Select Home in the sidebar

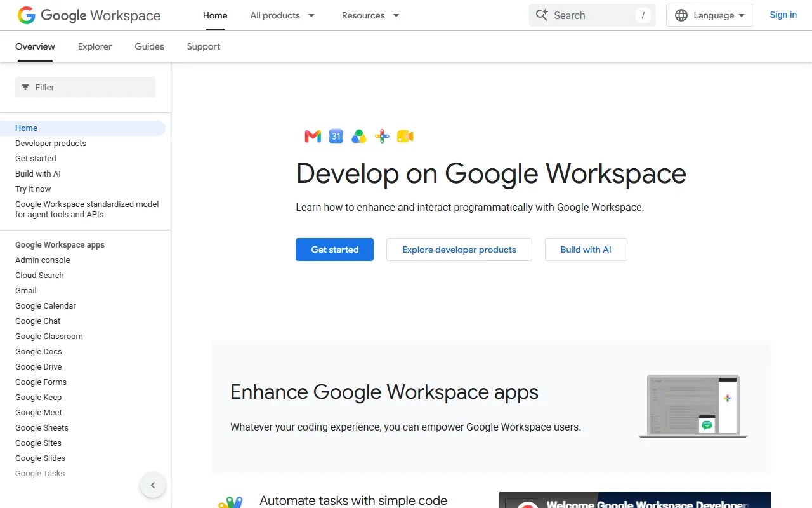point(82,128)
